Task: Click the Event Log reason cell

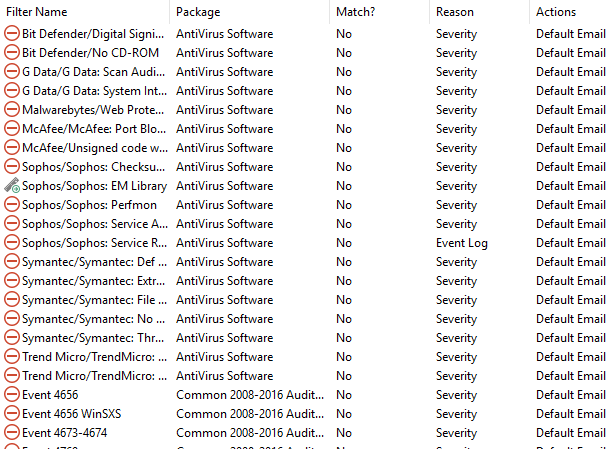Action: [x=462, y=243]
